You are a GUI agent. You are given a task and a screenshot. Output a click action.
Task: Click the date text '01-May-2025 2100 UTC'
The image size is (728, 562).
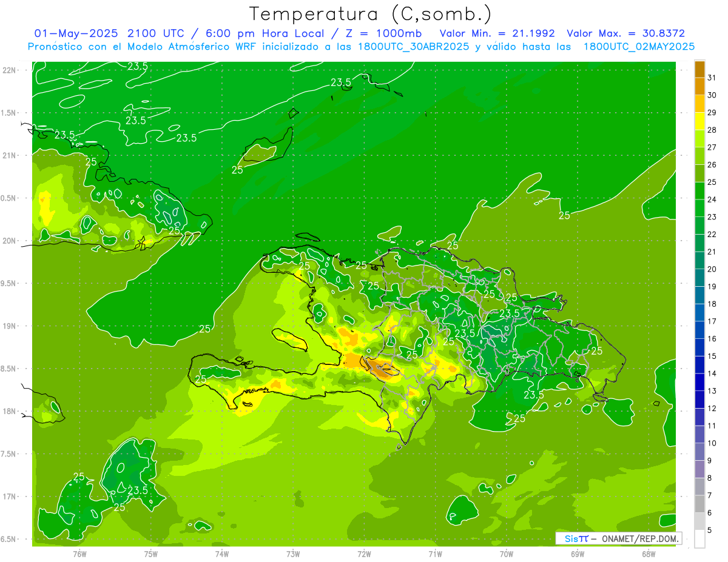(111, 33)
